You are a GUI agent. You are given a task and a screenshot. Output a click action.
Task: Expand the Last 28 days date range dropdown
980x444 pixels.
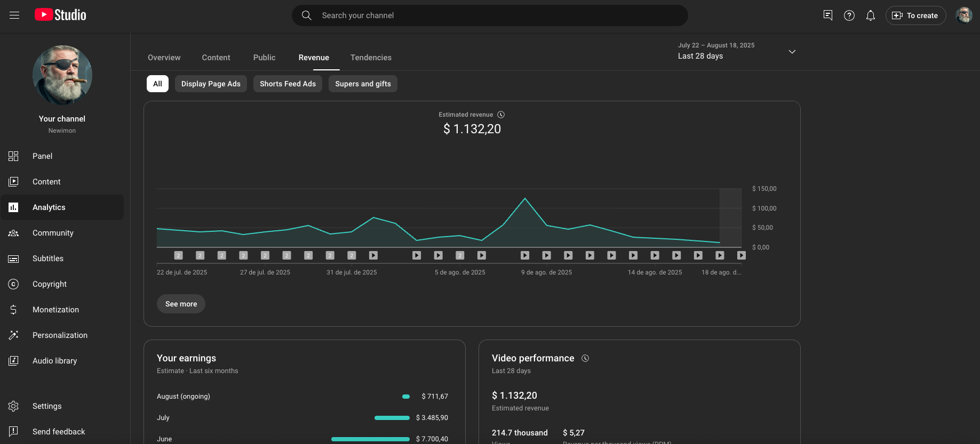point(792,52)
